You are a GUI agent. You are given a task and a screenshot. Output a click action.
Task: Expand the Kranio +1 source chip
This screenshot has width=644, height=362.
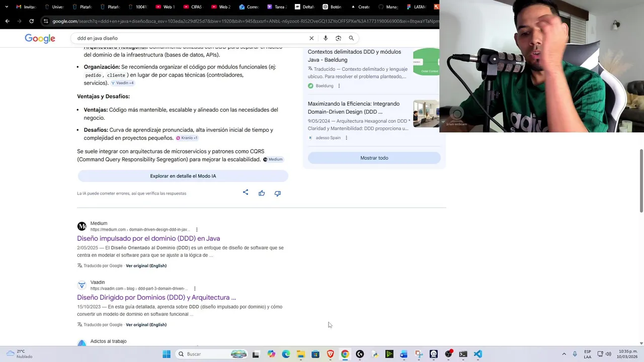pos(187,138)
